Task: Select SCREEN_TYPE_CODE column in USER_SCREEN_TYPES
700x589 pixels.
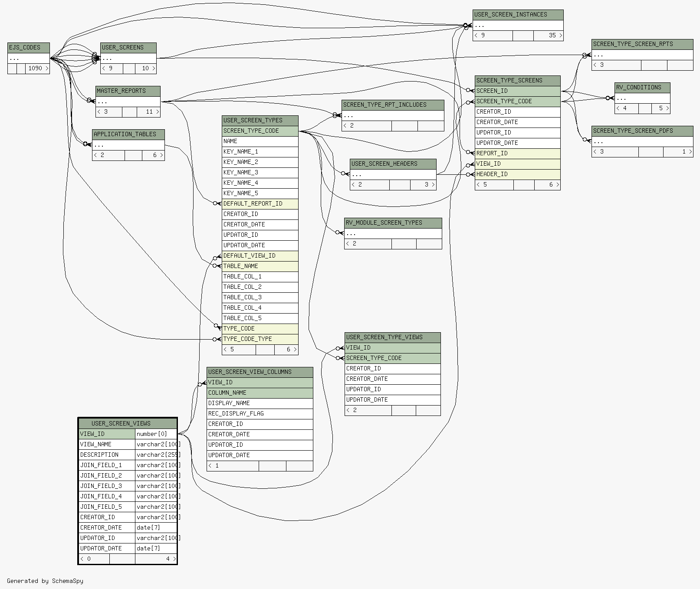Action: [x=260, y=131]
